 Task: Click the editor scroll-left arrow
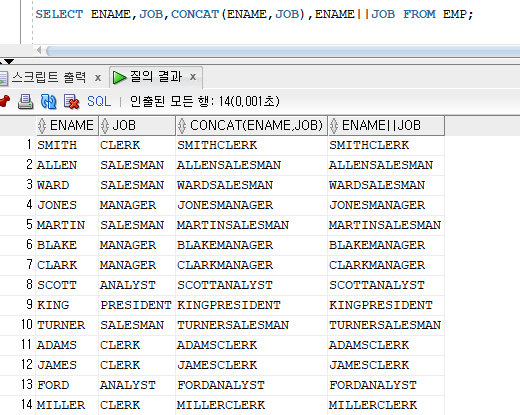39,51
